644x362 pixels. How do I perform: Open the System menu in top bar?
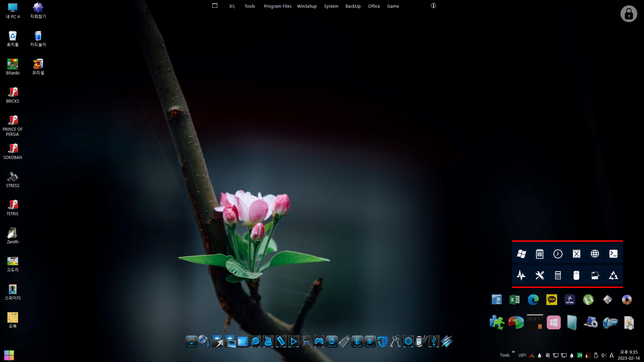(x=331, y=6)
